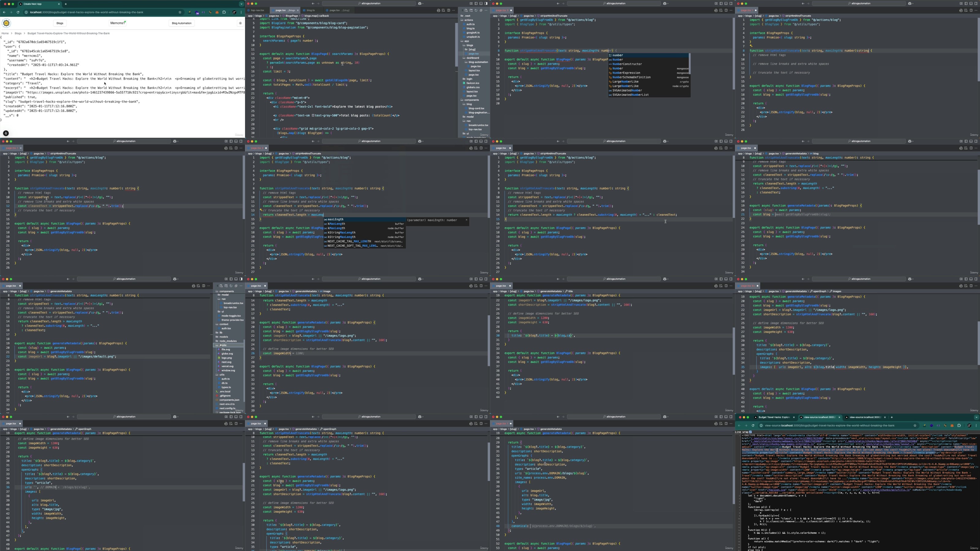Close the maxLength parameter hint popup
Image resolution: width=980 pixels, height=551 pixels.
tap(466, 220)
